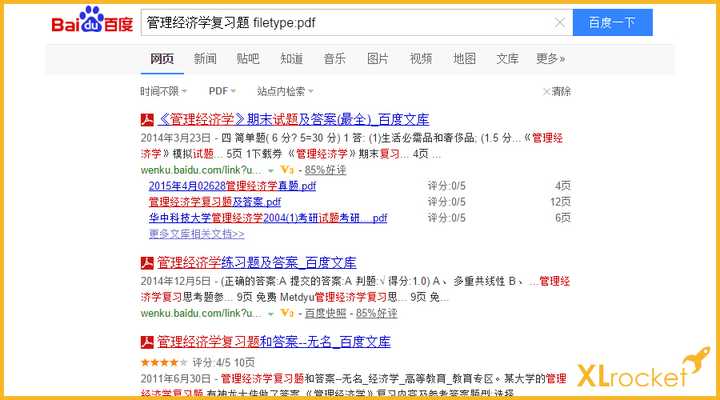Switch to the 音乐 tab
Screen dimensions: 720x400
pos(334,58)
